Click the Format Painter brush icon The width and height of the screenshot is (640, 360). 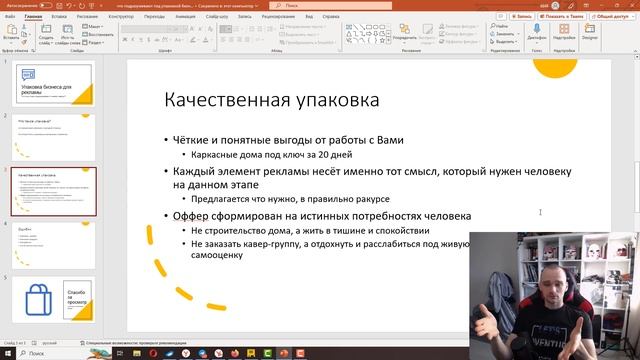click(24, 42)
